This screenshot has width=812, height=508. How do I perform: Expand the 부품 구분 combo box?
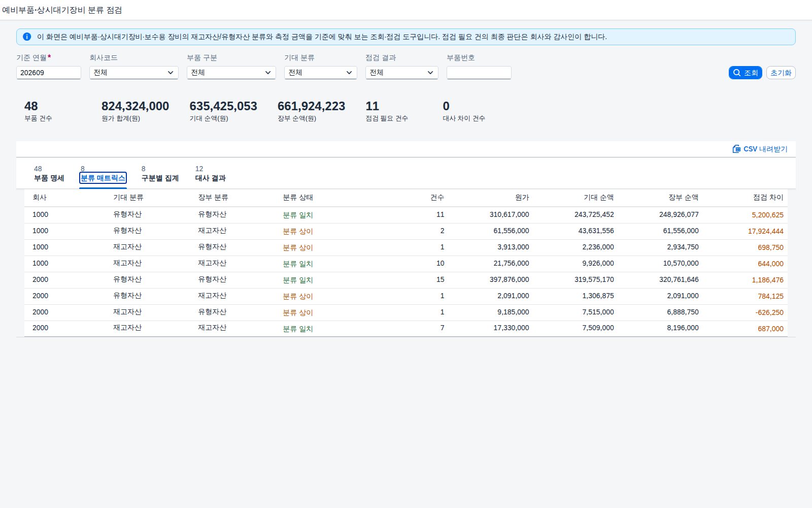231,73
